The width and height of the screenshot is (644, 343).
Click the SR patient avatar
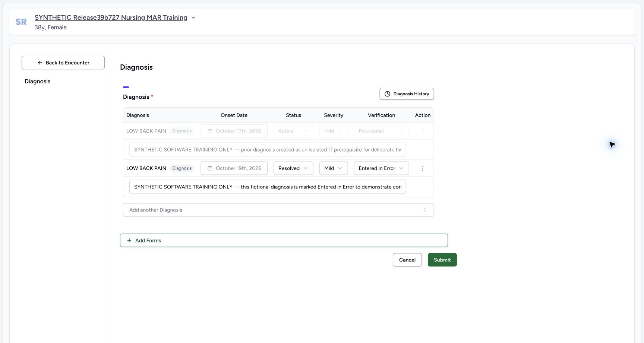[x=21, y=22]
